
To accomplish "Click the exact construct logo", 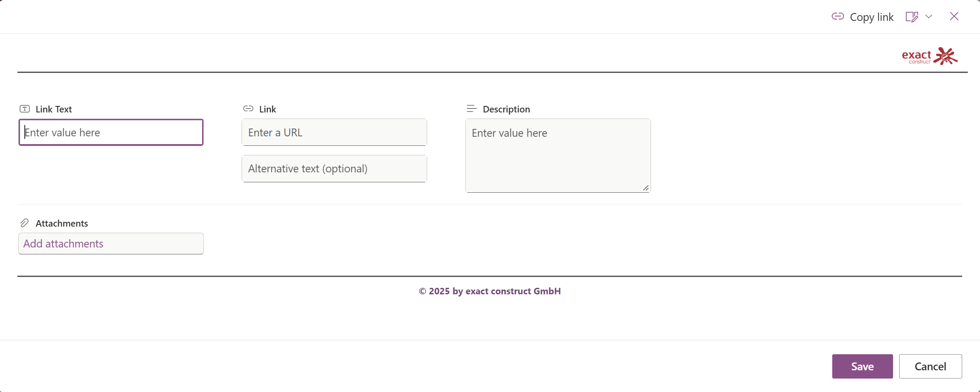I will pyautogui.click(x=930, y=56).
